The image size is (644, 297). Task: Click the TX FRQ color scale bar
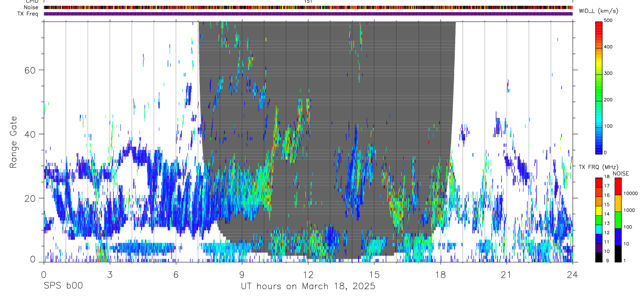(599, 220)
